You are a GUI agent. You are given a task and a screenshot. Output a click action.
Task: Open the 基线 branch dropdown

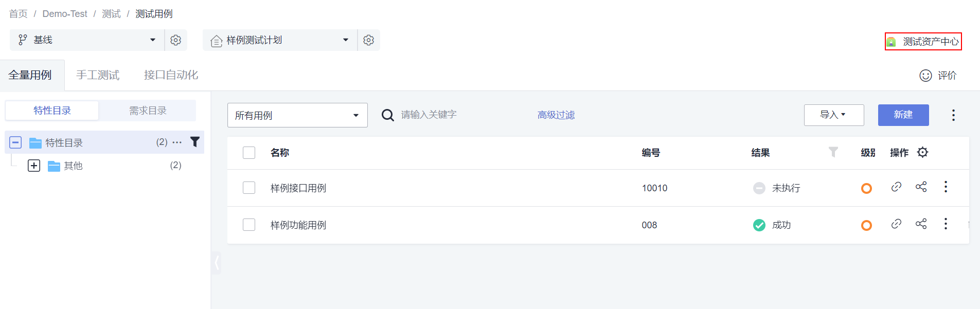87,40
